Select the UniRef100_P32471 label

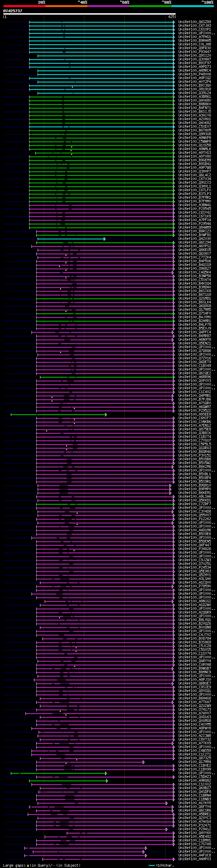pos(195,826)
